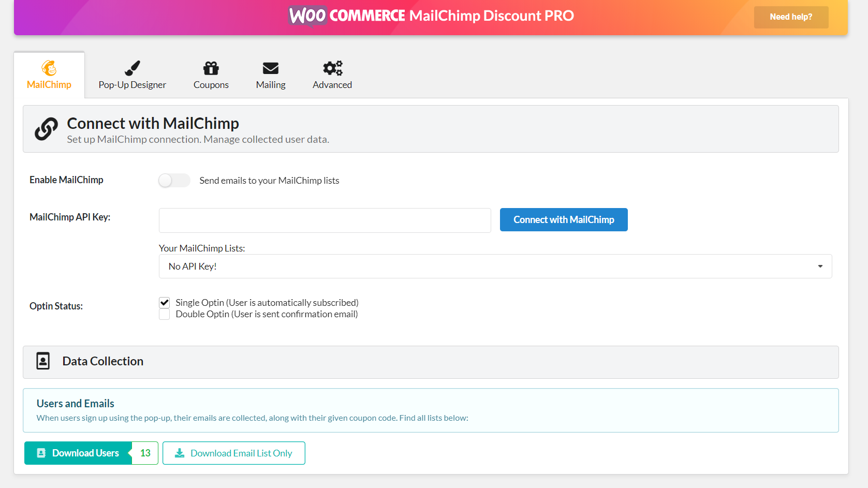Image resolution: width=868 pixels, height=488 pixels.
Task: Open the Coupons tab
Action: point(211,75)
